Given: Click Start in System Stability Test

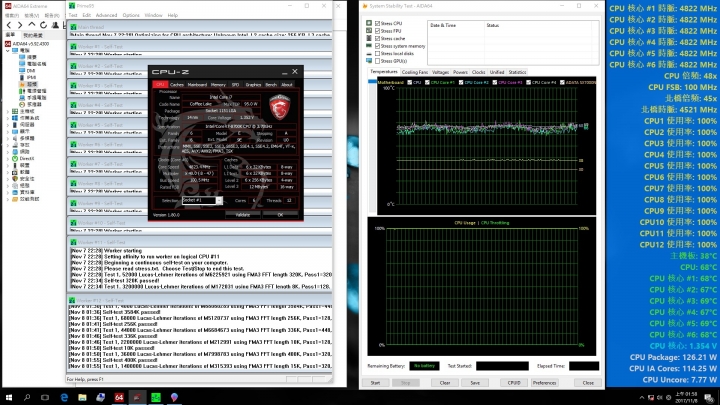Looking at the screenshot, I should [375, 382].
